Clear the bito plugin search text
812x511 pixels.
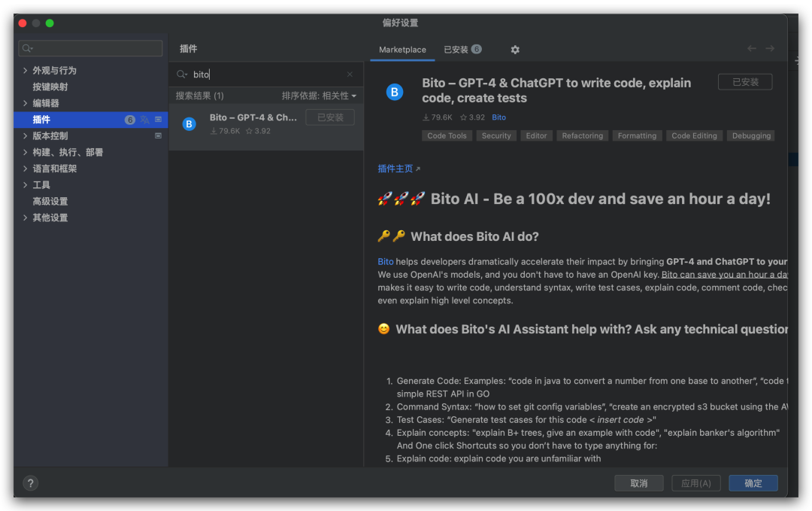click(x=350, y=74)
